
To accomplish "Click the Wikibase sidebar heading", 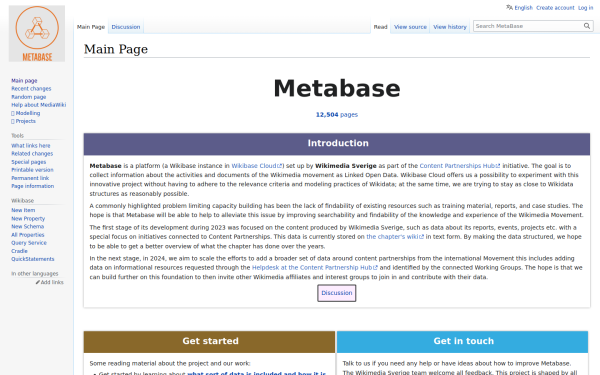I will (x=23, y=201).
